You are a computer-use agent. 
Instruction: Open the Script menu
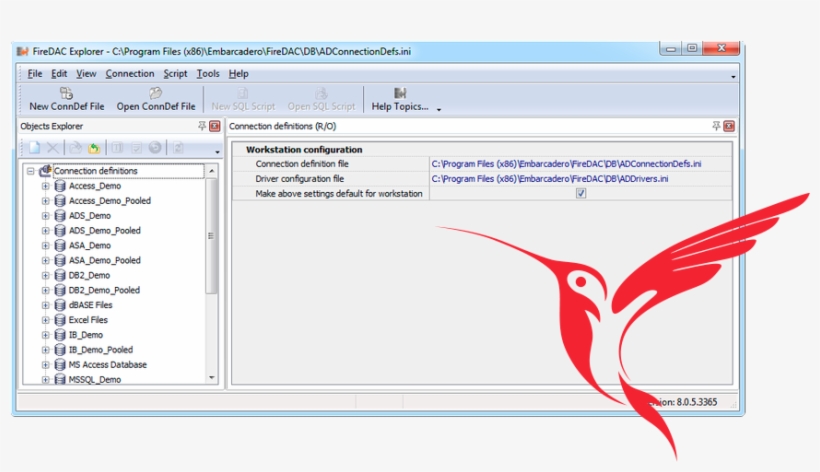click(175, 74)
